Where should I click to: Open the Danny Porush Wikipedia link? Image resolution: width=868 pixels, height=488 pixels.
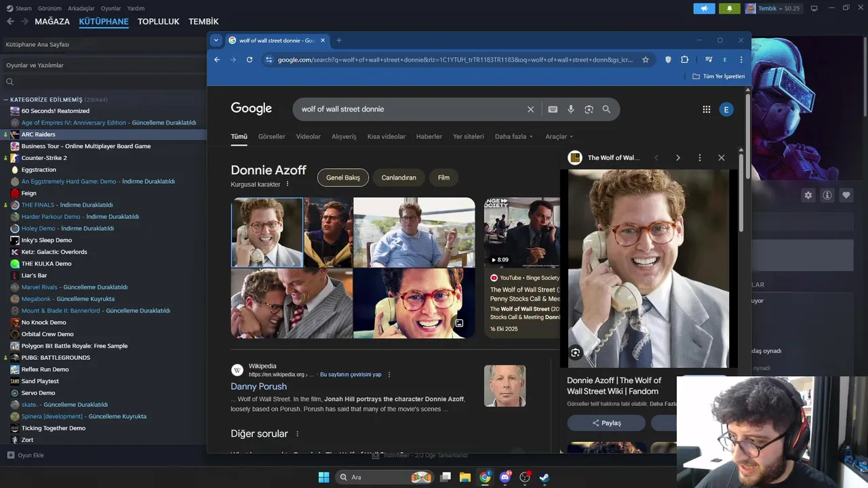(x=258, y=386)
